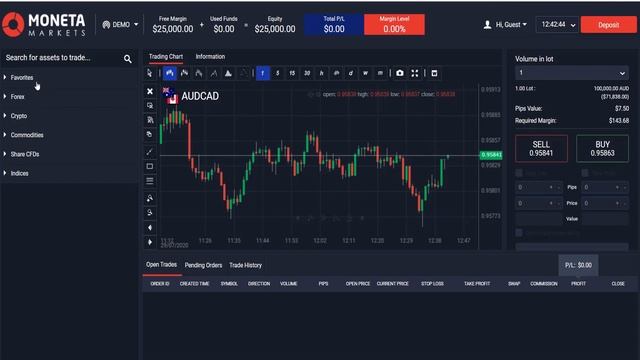Click the right arrow chart navigation icon

(x=150, y=242)
